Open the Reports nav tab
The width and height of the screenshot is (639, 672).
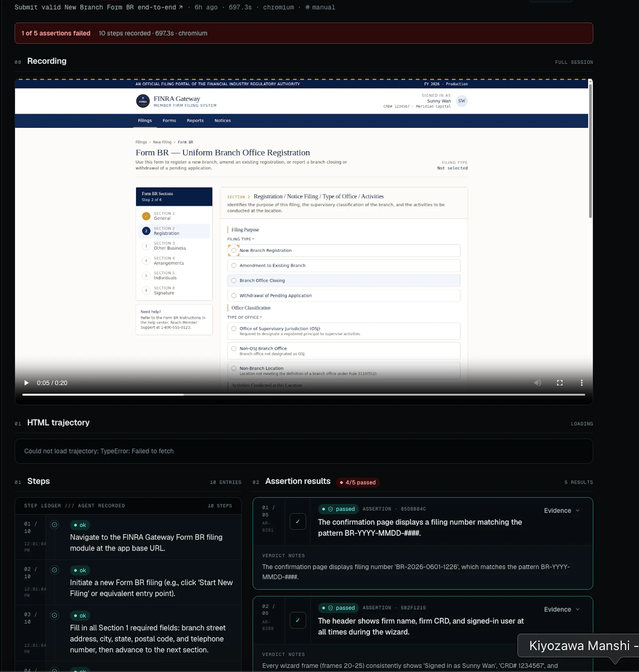coord(195,121)
